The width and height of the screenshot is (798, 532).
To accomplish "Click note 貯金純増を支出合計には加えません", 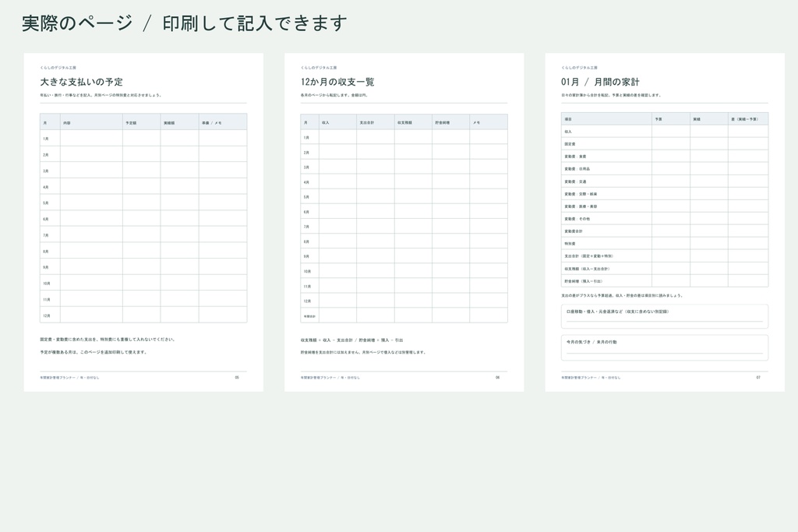I will [330, 352].
